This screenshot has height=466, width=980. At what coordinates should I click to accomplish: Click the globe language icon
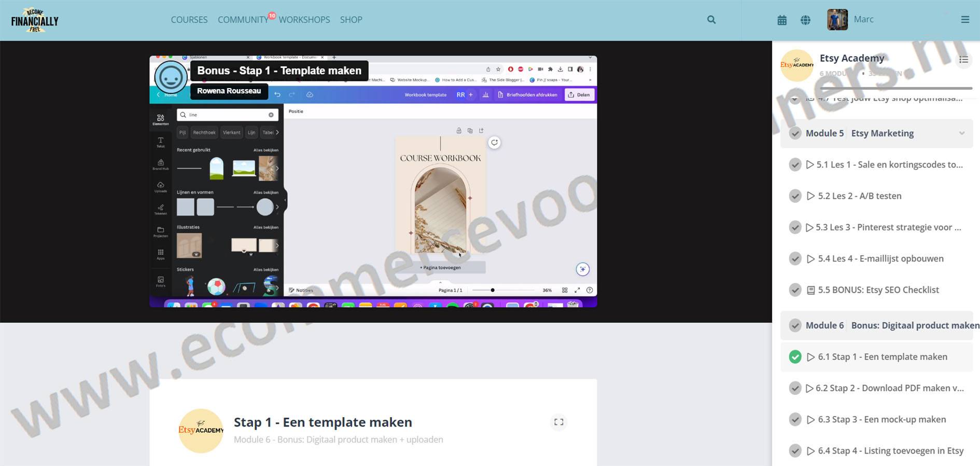tap(805, 20)
